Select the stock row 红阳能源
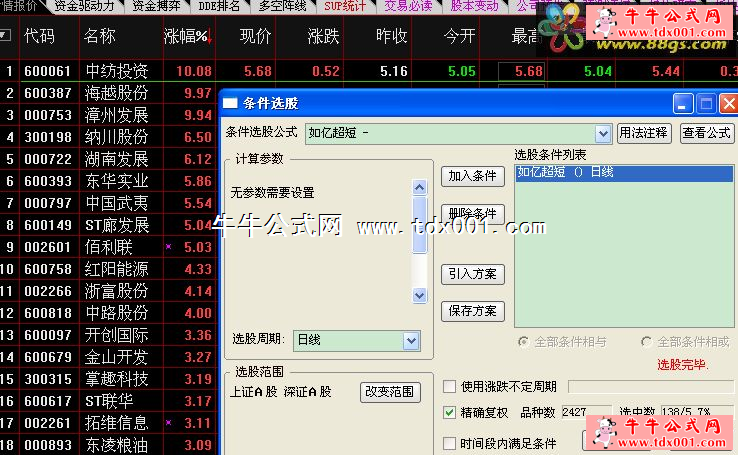 [117, 269]
